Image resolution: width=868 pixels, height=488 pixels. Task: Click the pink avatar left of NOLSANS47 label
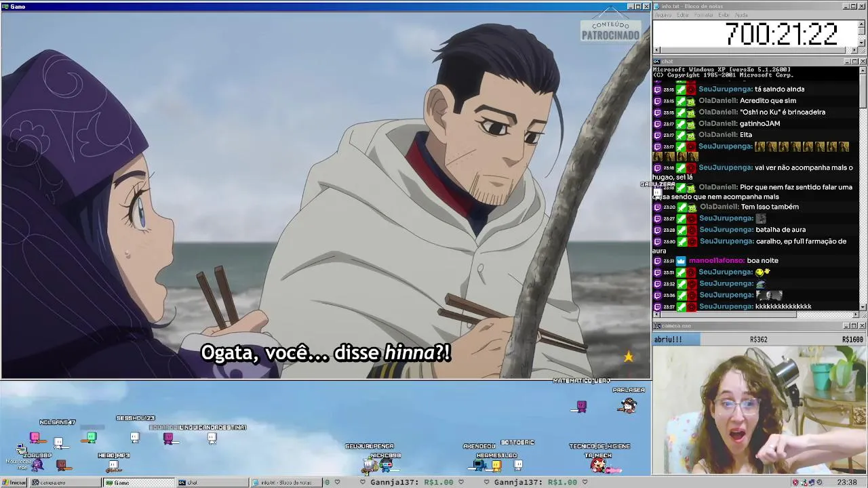35,438
